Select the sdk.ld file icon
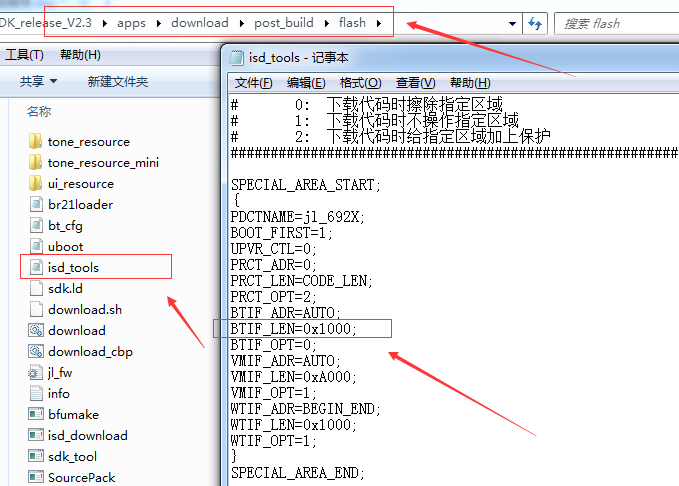 (x=36, y=288)
